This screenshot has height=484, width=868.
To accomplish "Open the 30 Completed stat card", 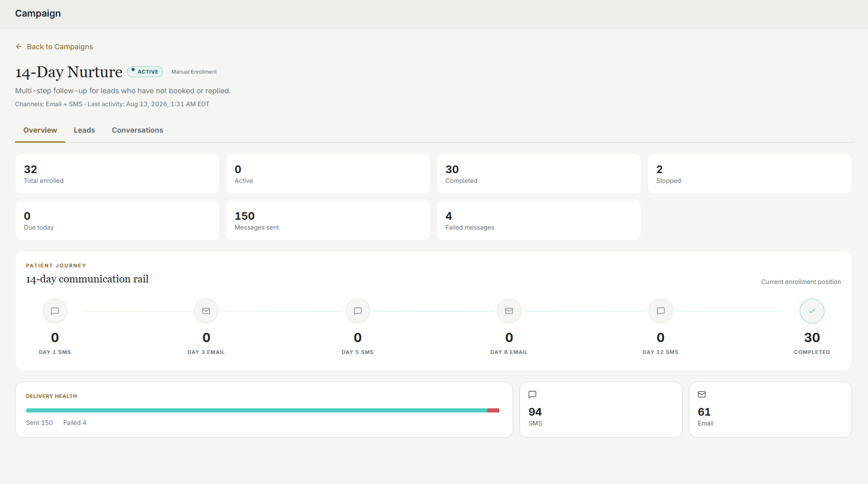I will [x=539, y=174].
